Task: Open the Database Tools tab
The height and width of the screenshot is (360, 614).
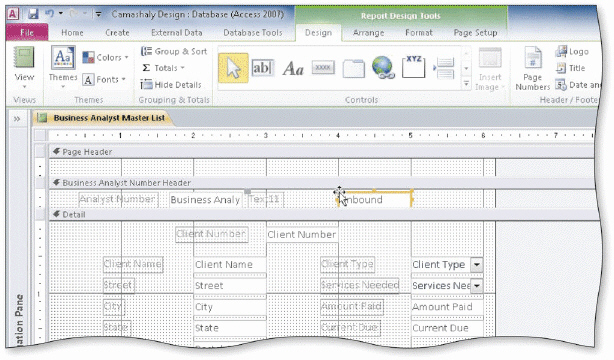Action: (253, 33)
